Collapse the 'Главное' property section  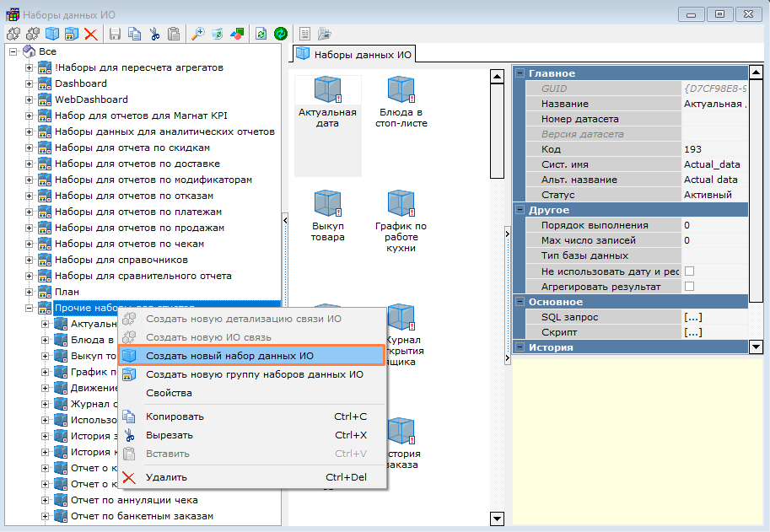(520, 73)
